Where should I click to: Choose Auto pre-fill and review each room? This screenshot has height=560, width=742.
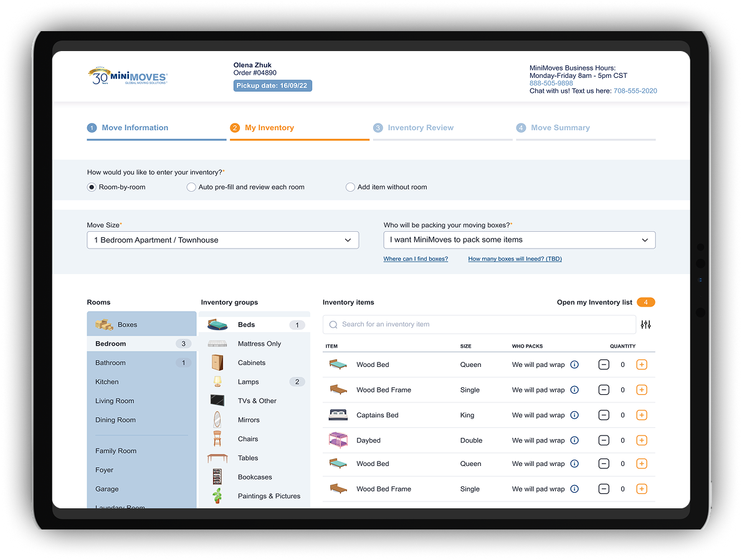pyautogui.click(x=192, y=187)
